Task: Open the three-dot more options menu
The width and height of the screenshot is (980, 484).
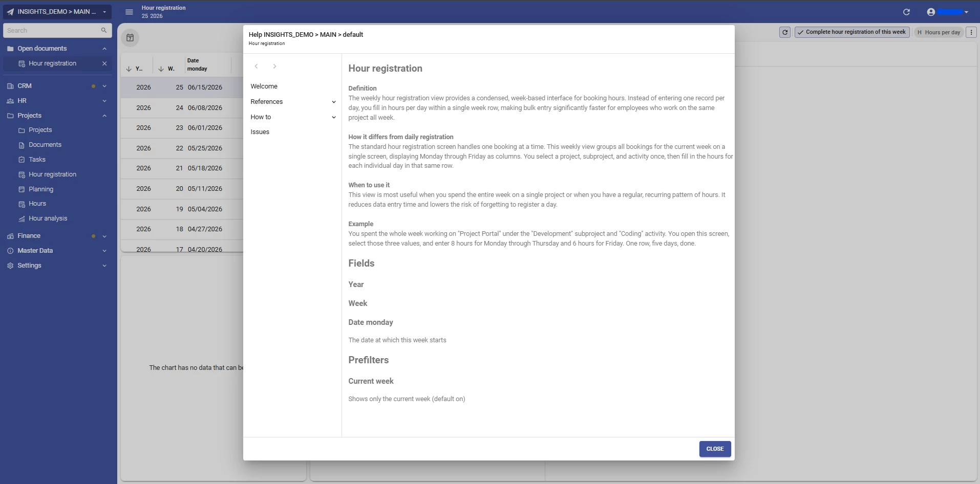Action: tap(971, 32)
